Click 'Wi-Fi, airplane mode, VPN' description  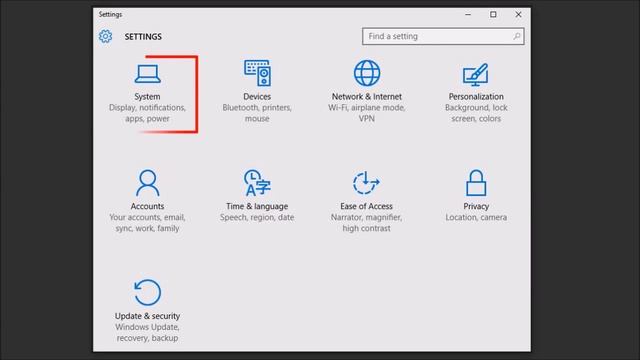(x=367, y=113)
